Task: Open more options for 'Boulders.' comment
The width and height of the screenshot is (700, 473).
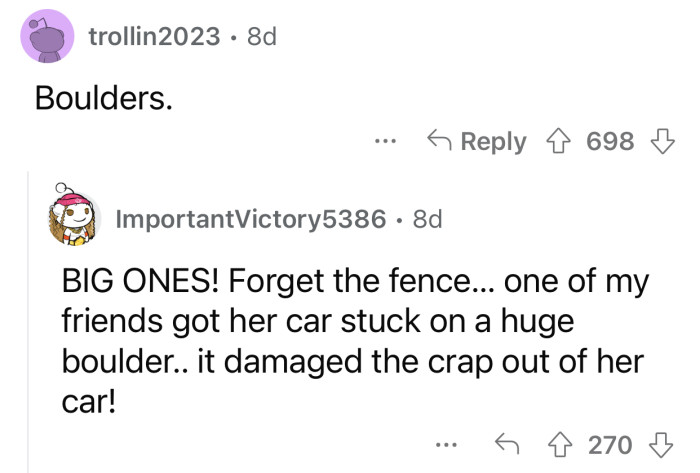Action: [x=385, y=142]
